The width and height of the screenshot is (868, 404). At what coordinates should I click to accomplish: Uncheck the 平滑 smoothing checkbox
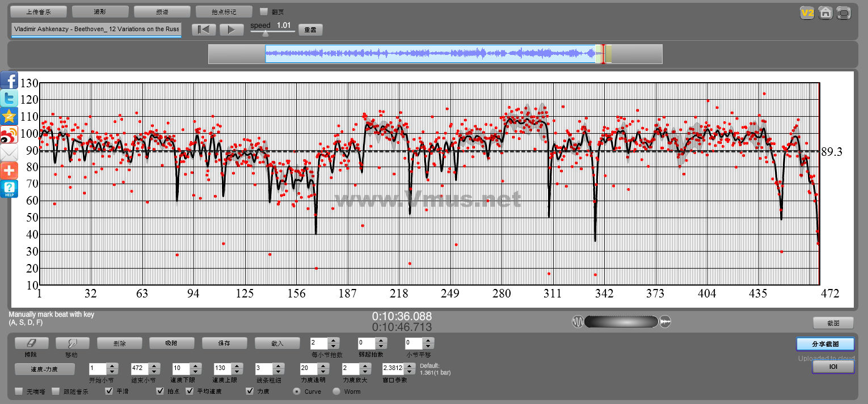click(x=109, y=391)
